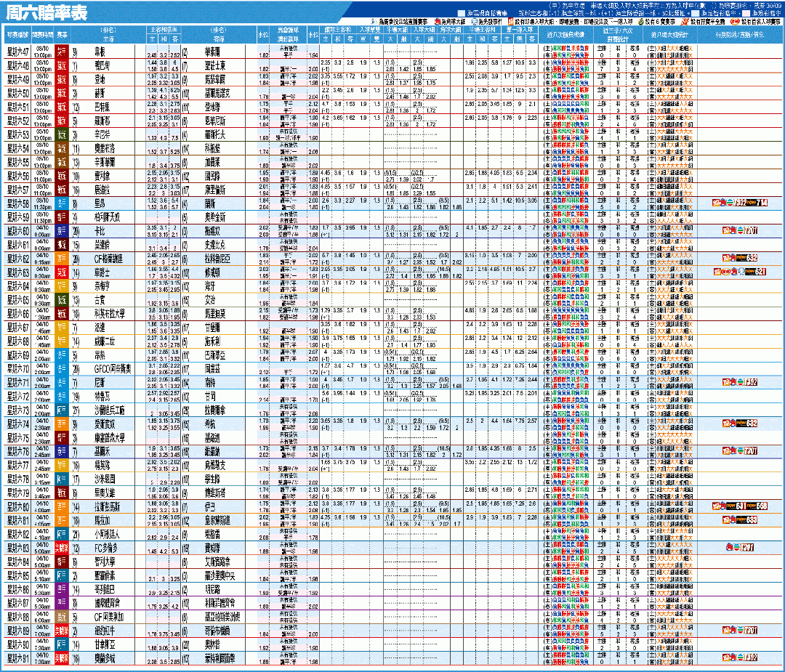Select match number 星期六66
785x672 pixels.
18,314
